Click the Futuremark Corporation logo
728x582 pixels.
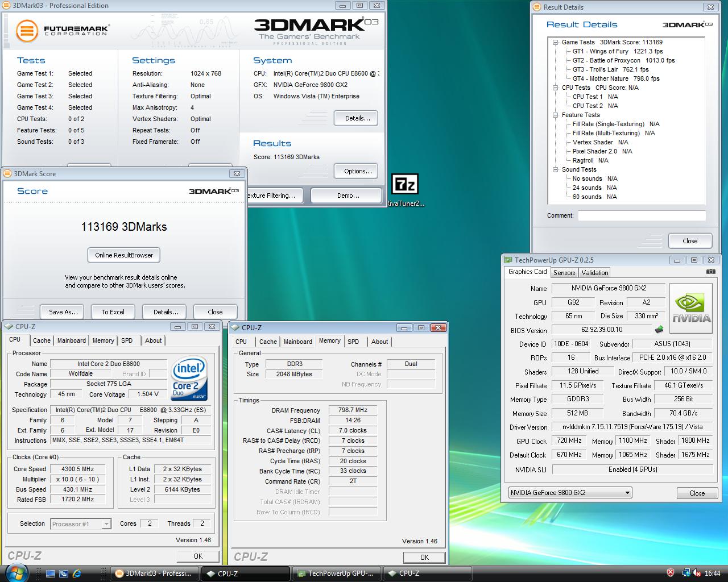(x=62, y=31)
